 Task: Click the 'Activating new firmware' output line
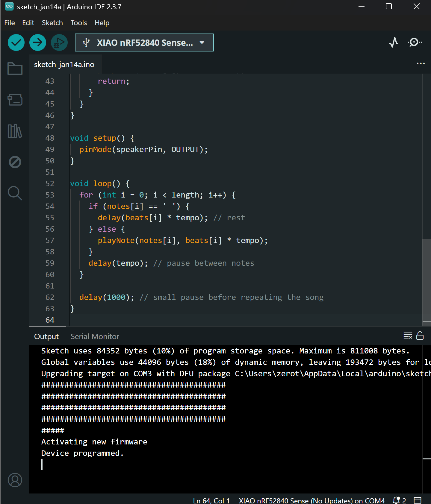tap(94, 442)
